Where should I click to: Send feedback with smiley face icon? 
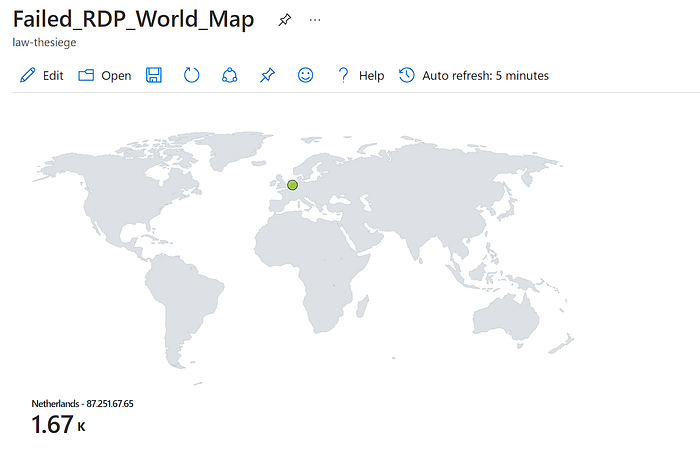(x=305, y=75)
